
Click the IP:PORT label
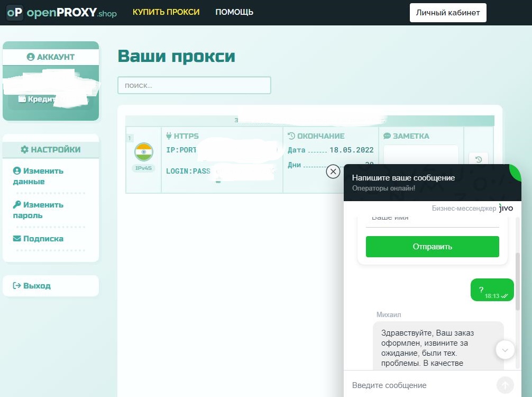click(x=181, y=150)
